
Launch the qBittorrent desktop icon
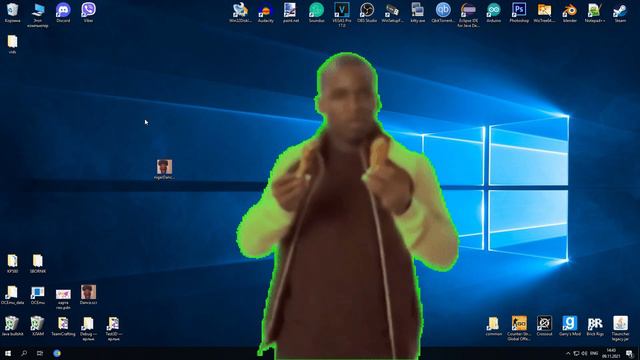[443, 13]
